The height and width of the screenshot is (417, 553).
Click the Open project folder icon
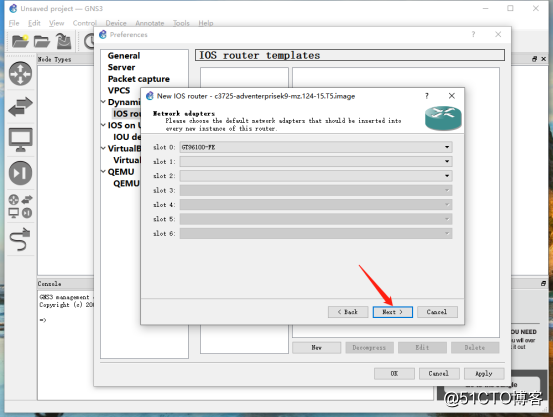pos(42,41)
